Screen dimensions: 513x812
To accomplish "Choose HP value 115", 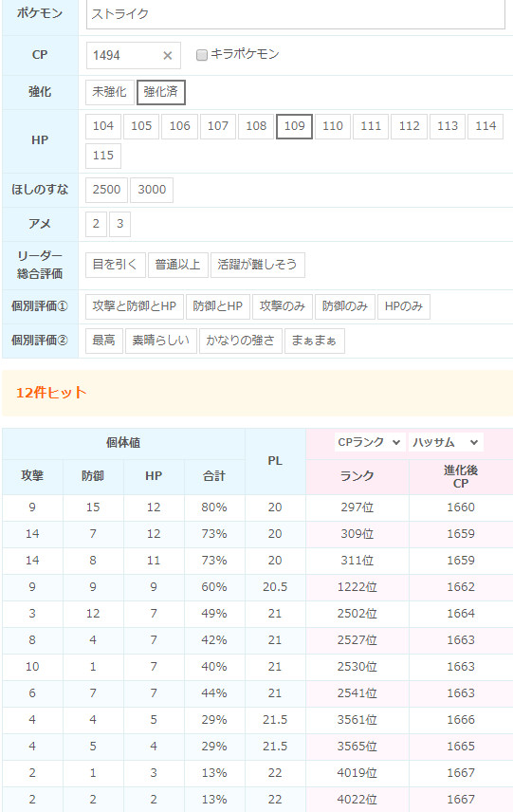I will pyautogui.click(x=103, y=156).
